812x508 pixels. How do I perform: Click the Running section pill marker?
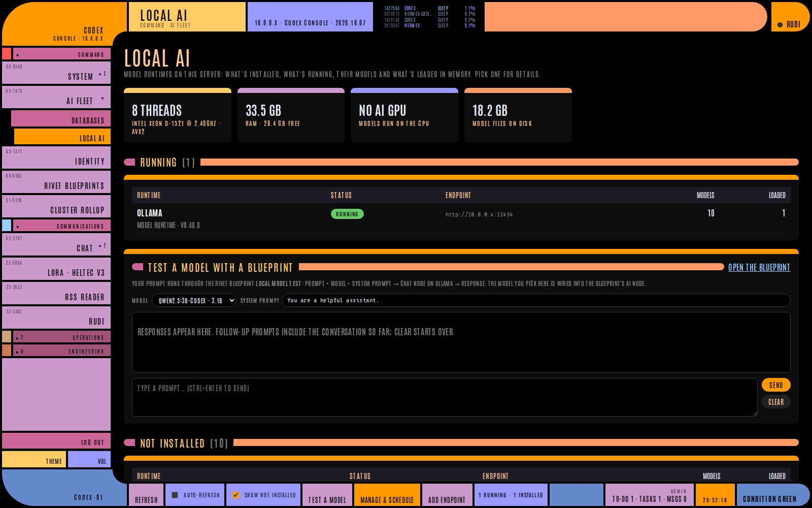click(129, 162)
